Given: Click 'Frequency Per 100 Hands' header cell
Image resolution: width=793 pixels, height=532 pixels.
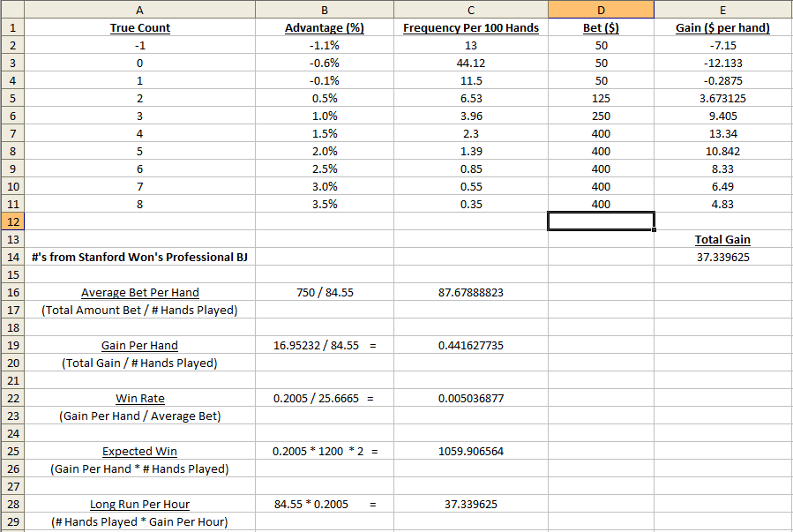Looking at the screenshot, I should pyautogui.click(x=471, y=28).
